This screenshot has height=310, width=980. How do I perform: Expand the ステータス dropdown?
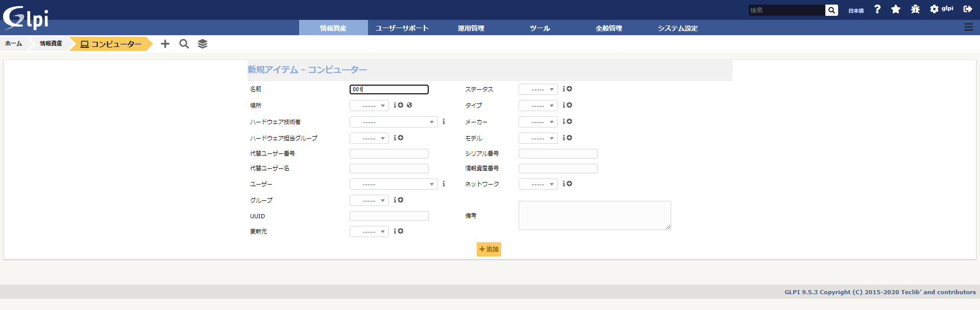[538, 89]
